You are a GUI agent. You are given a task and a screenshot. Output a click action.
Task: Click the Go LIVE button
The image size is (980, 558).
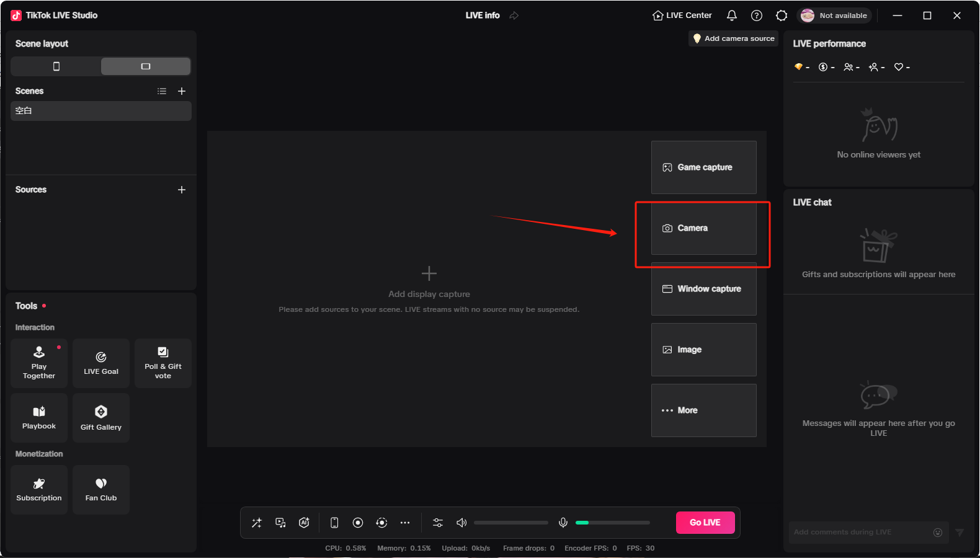click(x=705, y=523)
